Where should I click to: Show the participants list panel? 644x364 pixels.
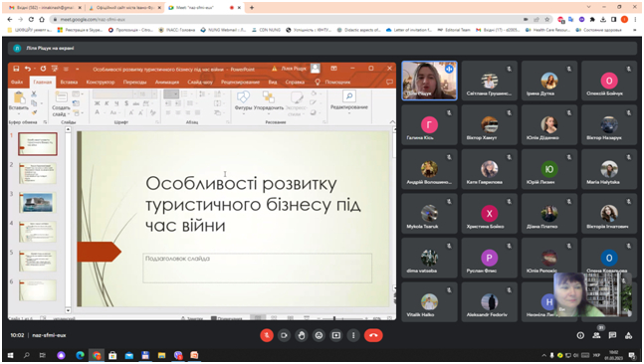point(596,335)
